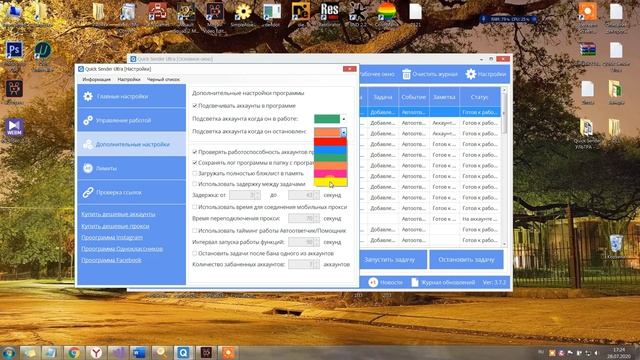Click the Ver: 3.7.2 version label
Screen dimensions: 640x360
click(494, 282)
